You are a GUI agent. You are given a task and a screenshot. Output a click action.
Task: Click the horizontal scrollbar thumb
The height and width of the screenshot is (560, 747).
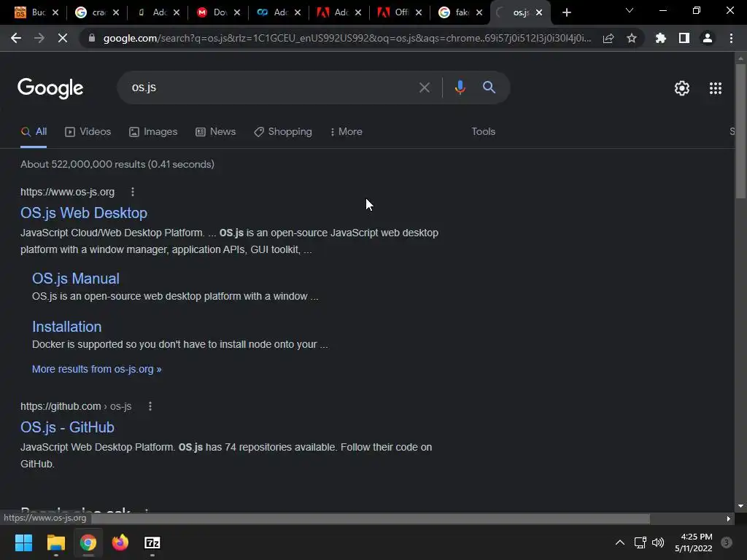[371, 518]
